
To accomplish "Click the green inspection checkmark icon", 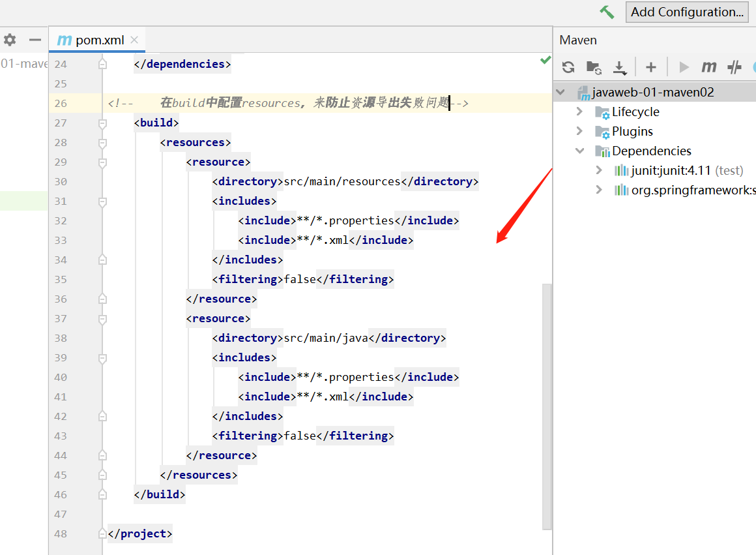I will tap(545, 60).
